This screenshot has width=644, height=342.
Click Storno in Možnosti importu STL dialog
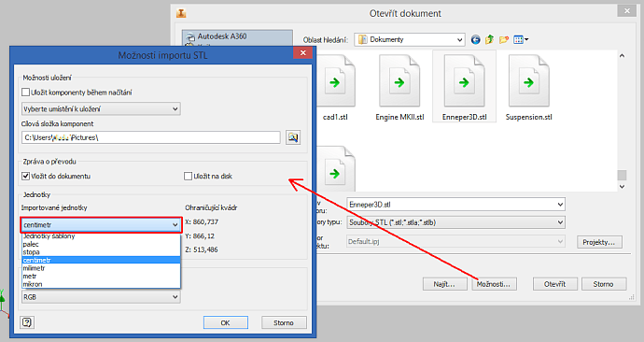[x=284, y=322]
